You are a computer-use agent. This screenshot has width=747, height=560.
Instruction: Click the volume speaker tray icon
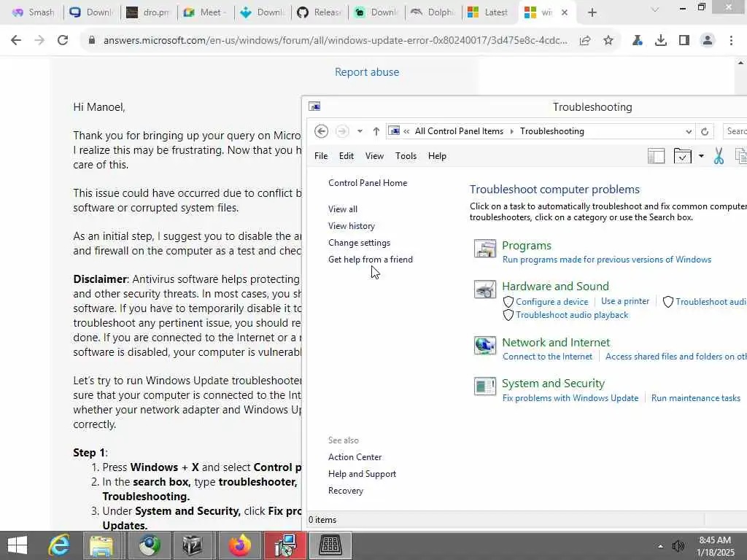click(x=678, y=546)
